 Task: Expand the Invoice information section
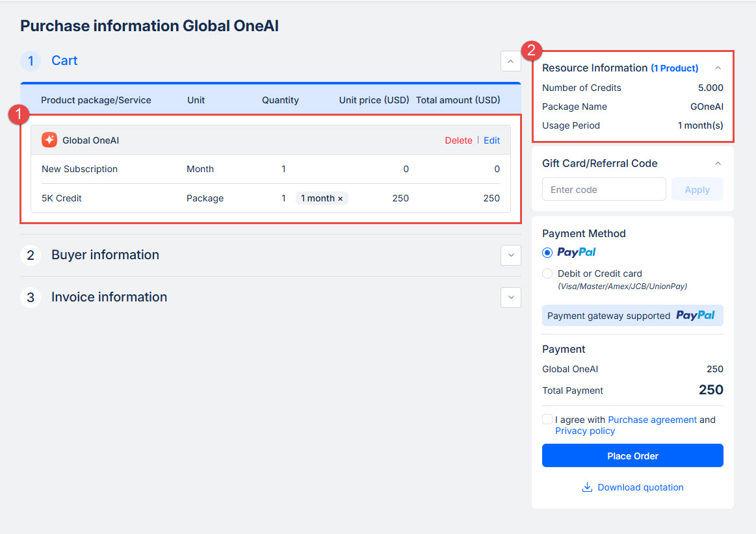[x=510, y=298]
